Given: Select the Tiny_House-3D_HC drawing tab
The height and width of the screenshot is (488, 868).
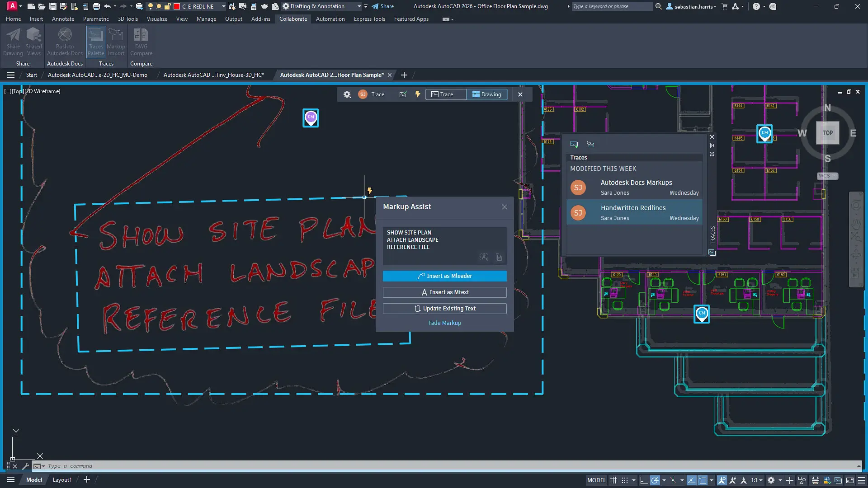Looking at the screenshot, I should tap(214, 75).
